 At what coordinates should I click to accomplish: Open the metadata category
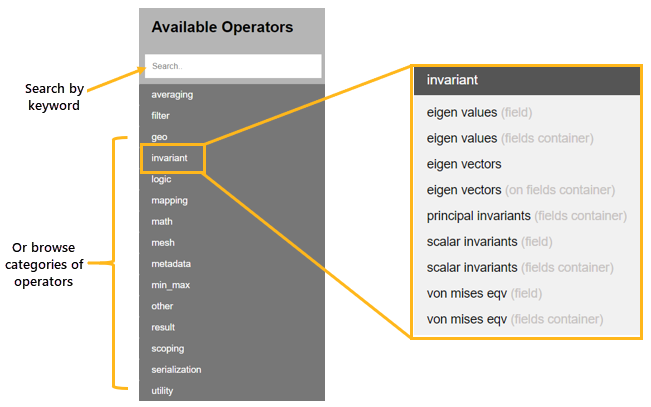[x=171, y=264]
